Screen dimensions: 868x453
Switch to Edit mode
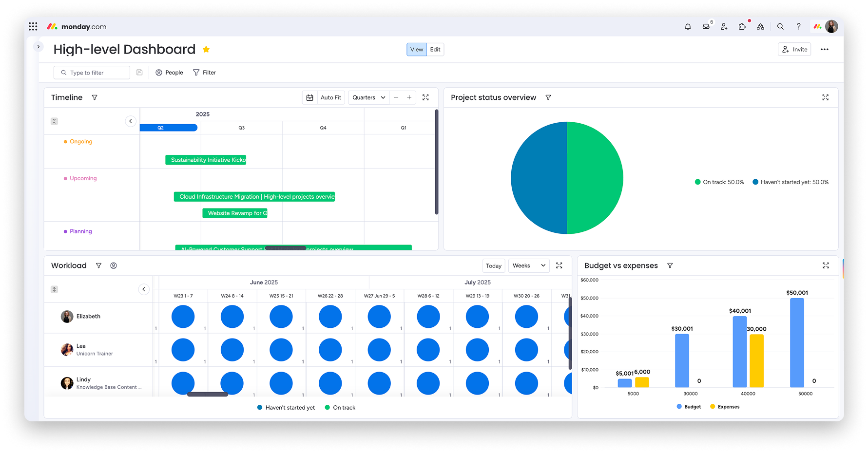click(435, 49)
